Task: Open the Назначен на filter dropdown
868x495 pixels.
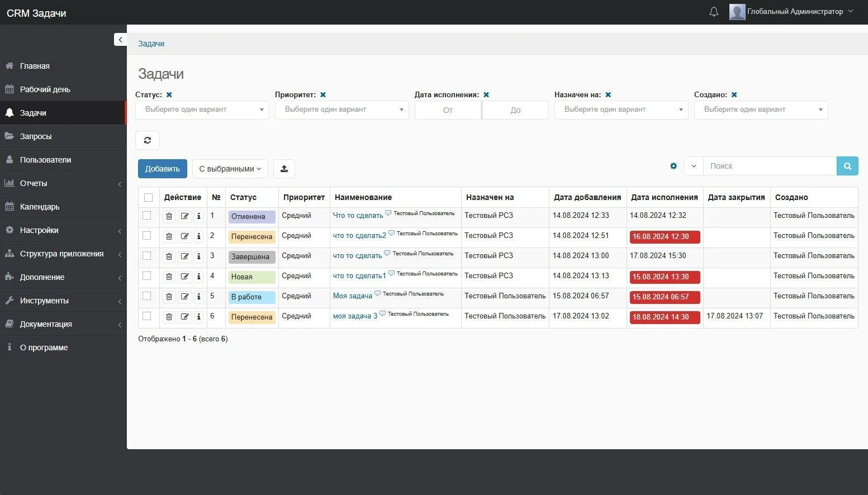Action: pyautogui.click(x=621, y=110)
